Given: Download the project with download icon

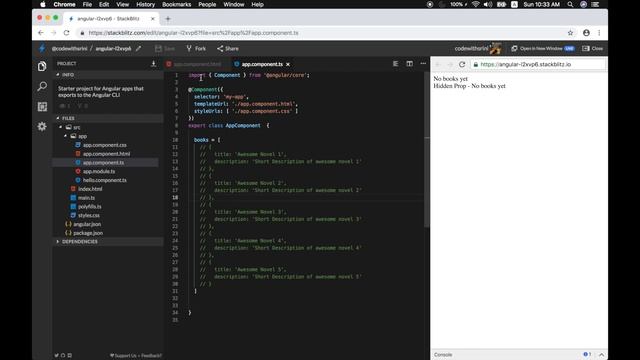Looking at the screenshot, I should (153, 64).
